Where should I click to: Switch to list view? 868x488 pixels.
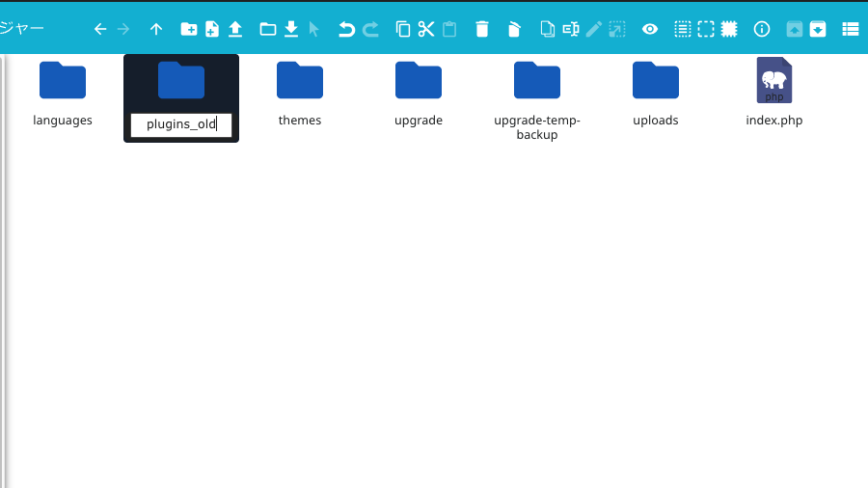click(851, 29)
